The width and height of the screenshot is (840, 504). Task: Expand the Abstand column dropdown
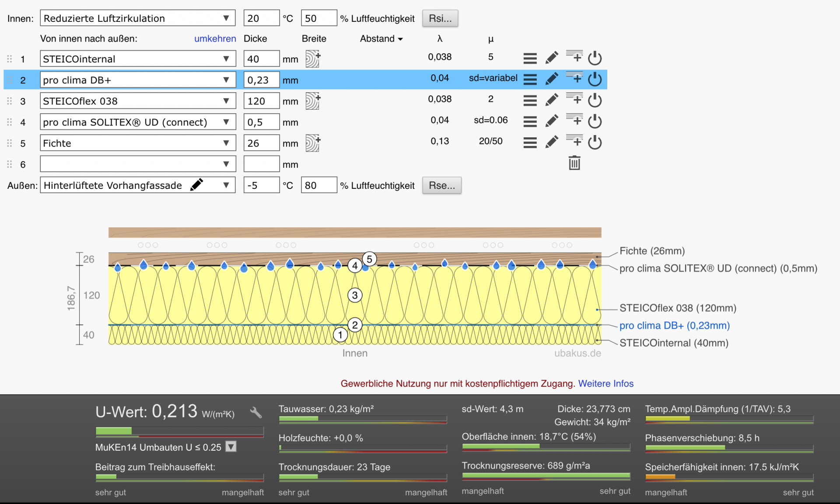click(x=381, y=38)
